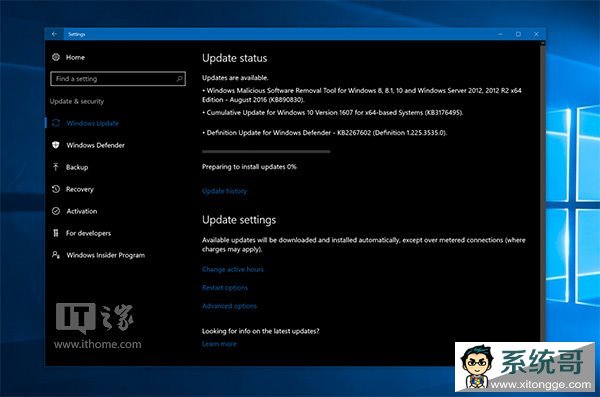Image resolution: width=600 pixels, height=397 pixels.
Task: Open the Restart options link
Action: (225, 288)
